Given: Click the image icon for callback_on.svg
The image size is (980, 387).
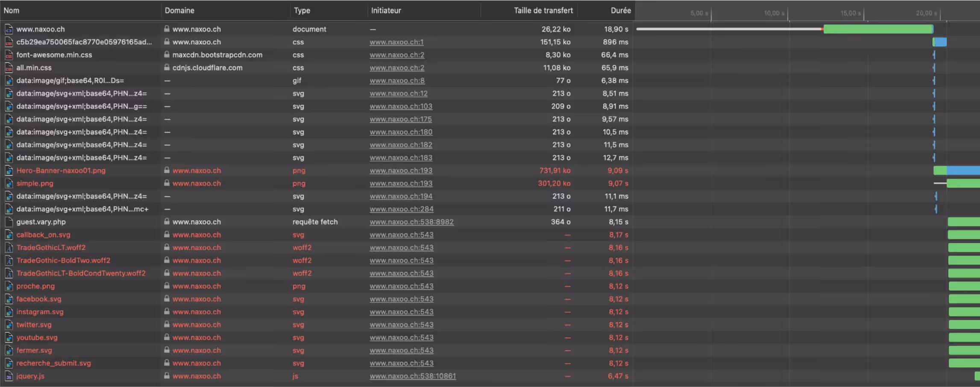Looking at the screenshot, I should coord(9,235).
